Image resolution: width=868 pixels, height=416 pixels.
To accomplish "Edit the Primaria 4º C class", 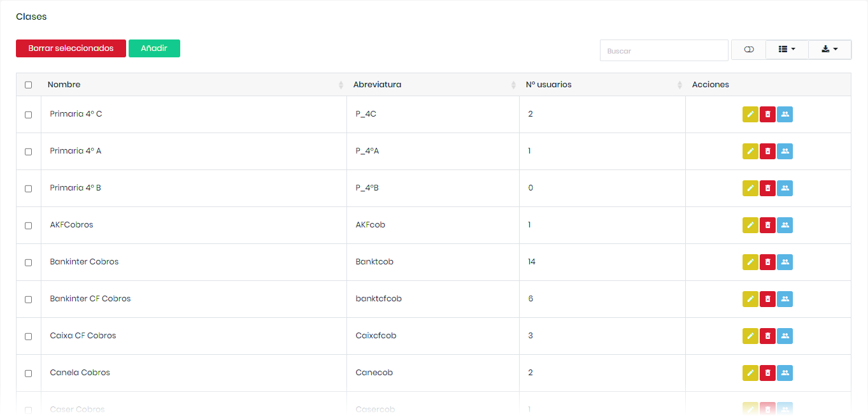I will pos(750,115).
